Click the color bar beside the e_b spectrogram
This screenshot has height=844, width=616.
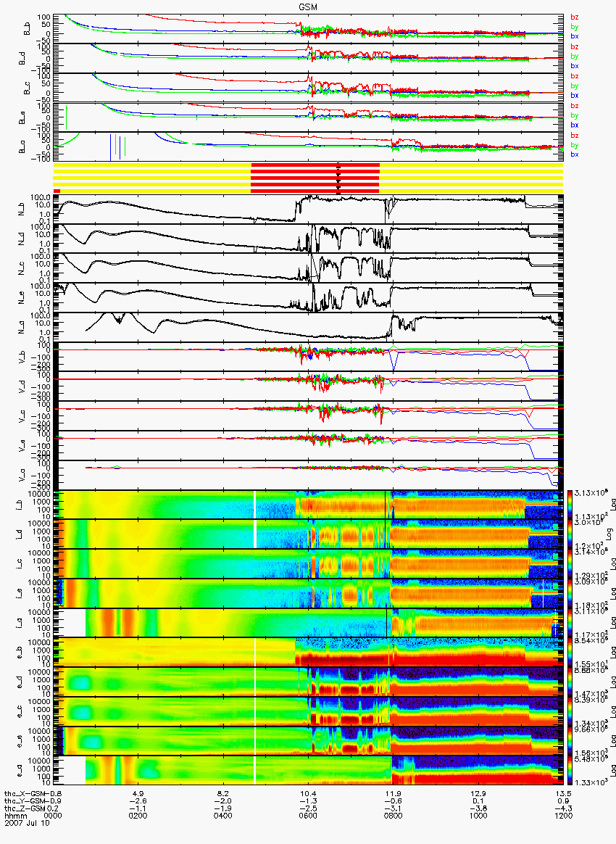(x=570, y=653)
